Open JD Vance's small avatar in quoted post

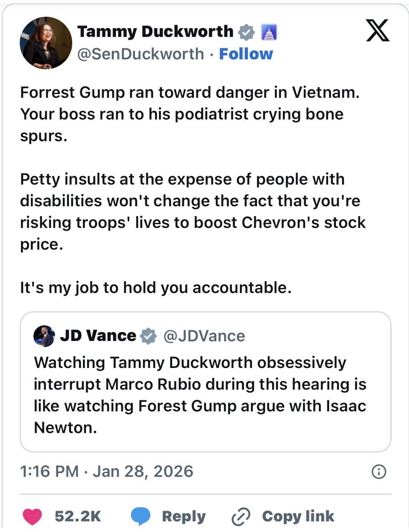tap(44, 336)
